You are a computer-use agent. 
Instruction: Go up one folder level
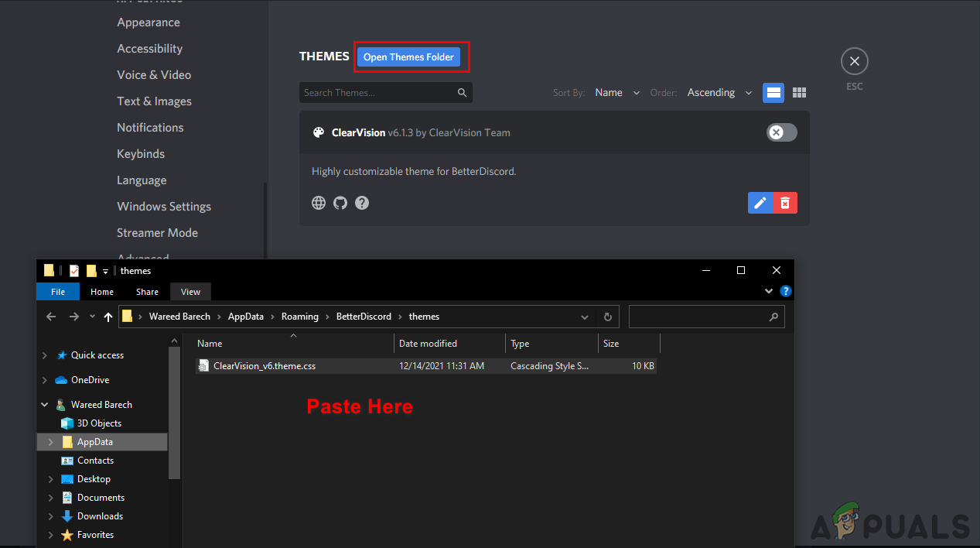pos(108,317)
